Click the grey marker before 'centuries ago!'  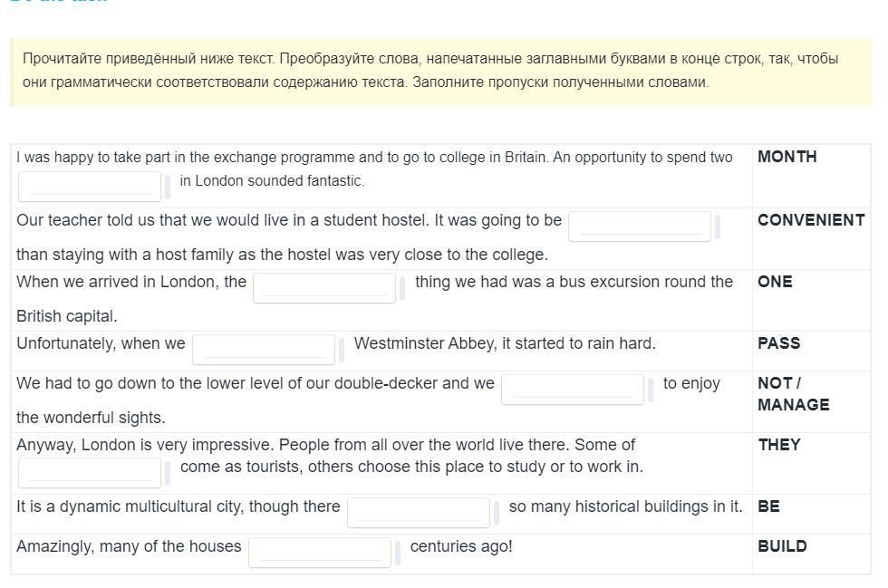(398, 553)
